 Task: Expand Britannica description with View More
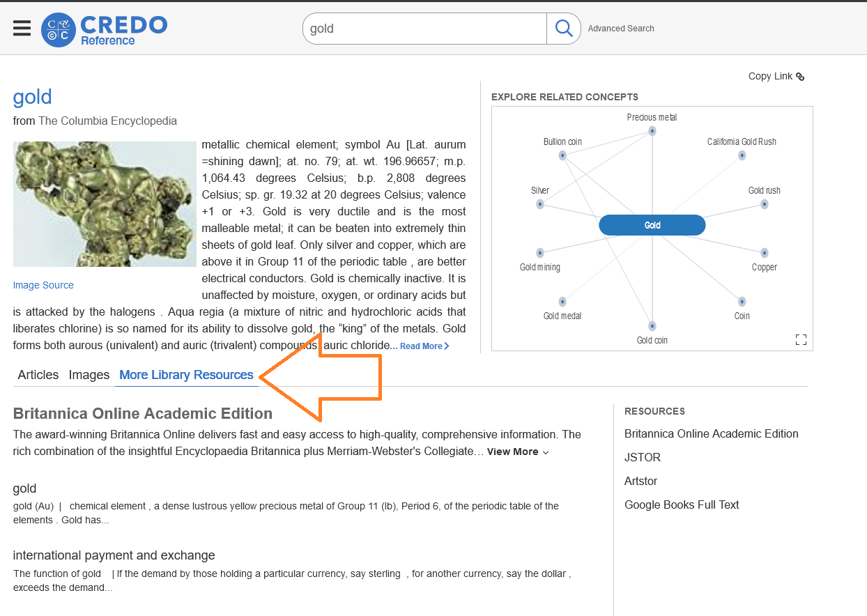[518, 452]
